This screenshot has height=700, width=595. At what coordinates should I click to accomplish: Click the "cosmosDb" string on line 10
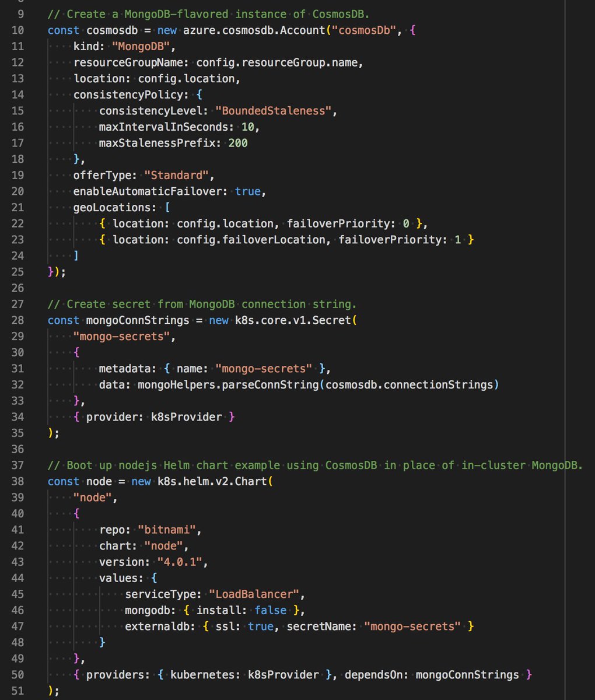pyautogui.click(x=365, y=30)
